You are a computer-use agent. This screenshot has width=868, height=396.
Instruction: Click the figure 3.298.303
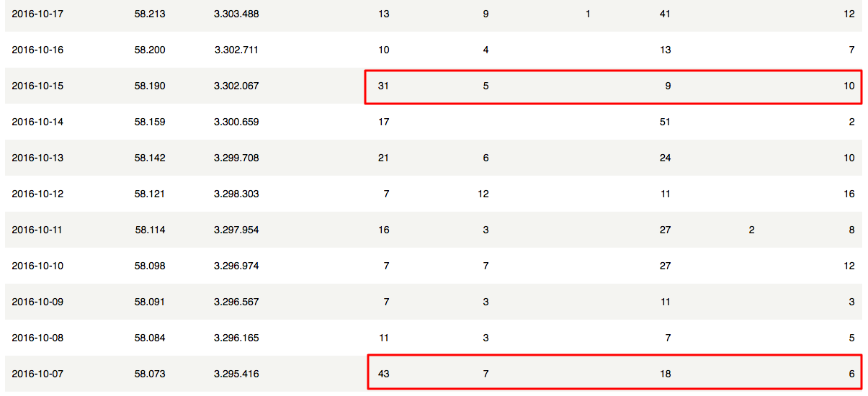coord(236,194)
